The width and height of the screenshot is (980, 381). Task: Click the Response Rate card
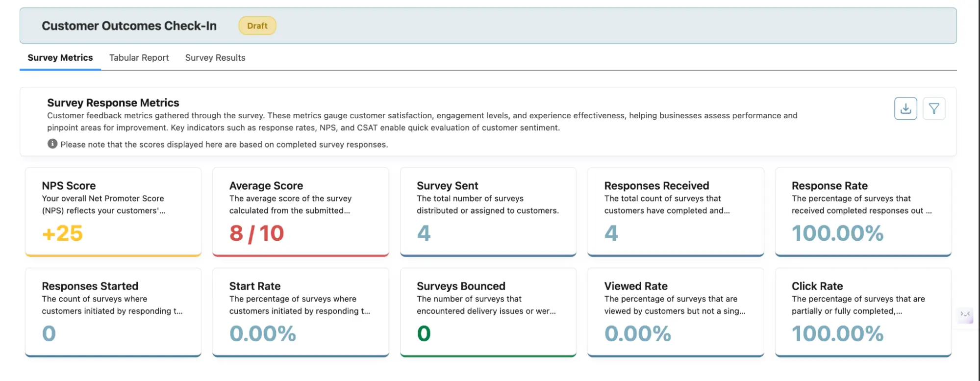point(862,211)
